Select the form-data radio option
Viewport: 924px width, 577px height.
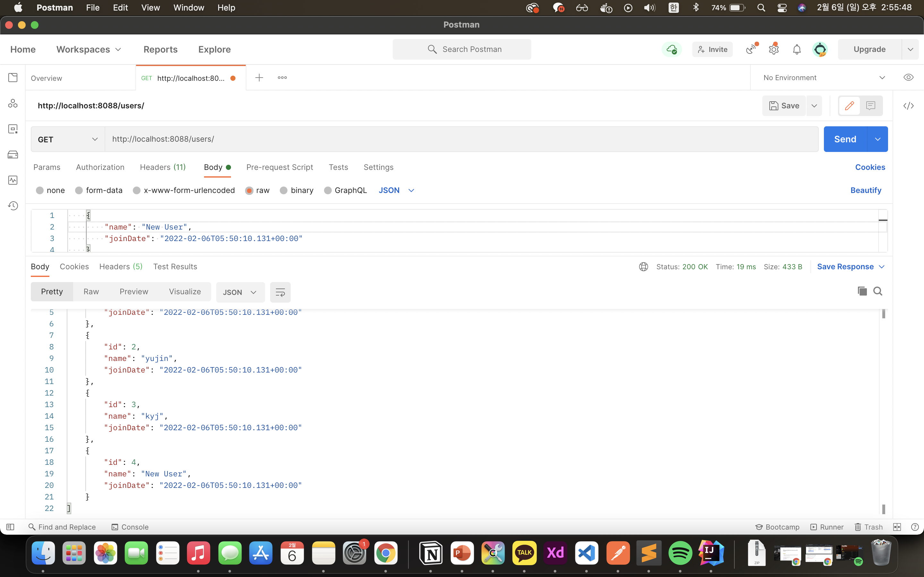coord(79,190)
